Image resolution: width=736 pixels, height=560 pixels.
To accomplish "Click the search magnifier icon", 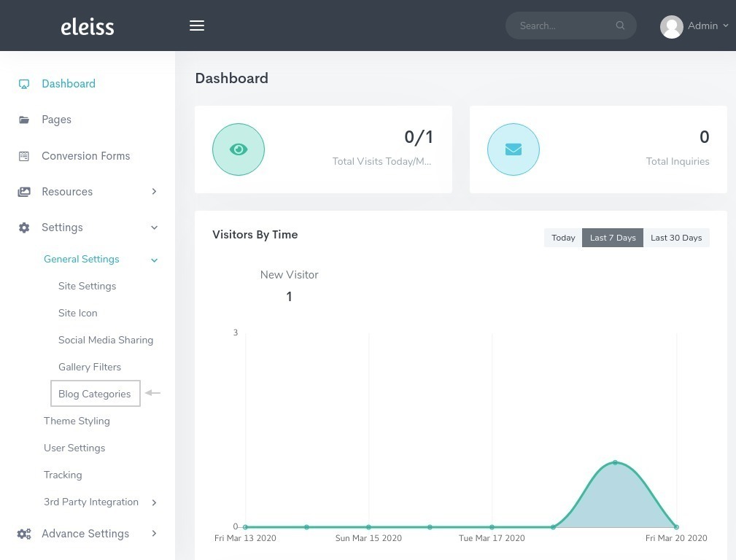I will pos(620,26).
